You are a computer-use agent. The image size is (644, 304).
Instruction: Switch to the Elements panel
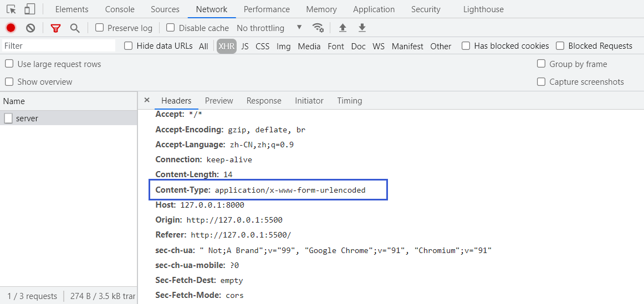(x=72, y=9)
